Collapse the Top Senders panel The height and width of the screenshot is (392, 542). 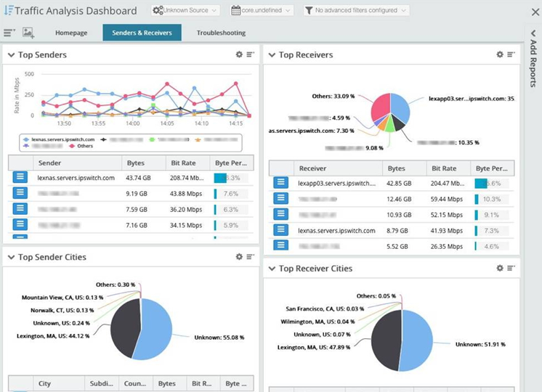pos(11,55)
